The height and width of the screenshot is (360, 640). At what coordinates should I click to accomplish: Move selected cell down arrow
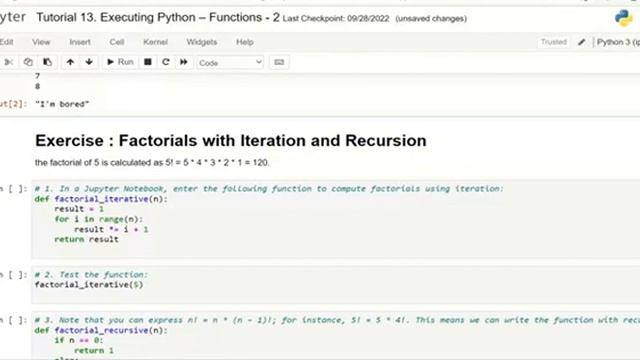[x=89, y=62]
